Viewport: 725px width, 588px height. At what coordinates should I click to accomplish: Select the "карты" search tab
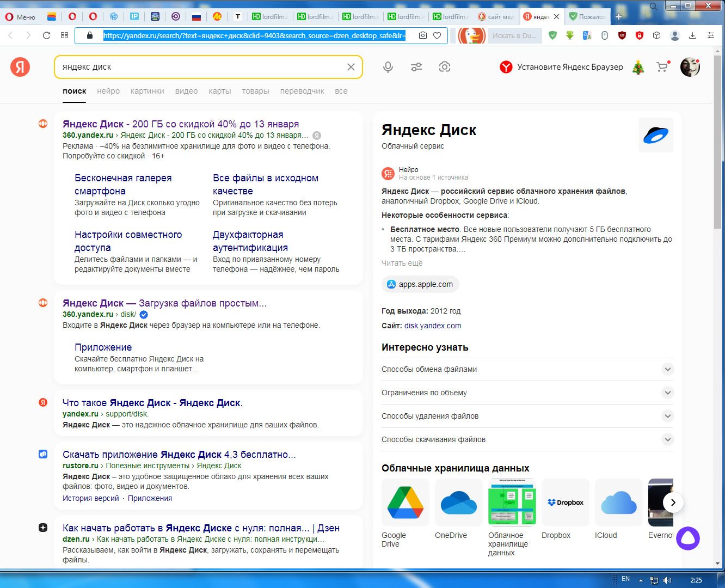[220, 91]
